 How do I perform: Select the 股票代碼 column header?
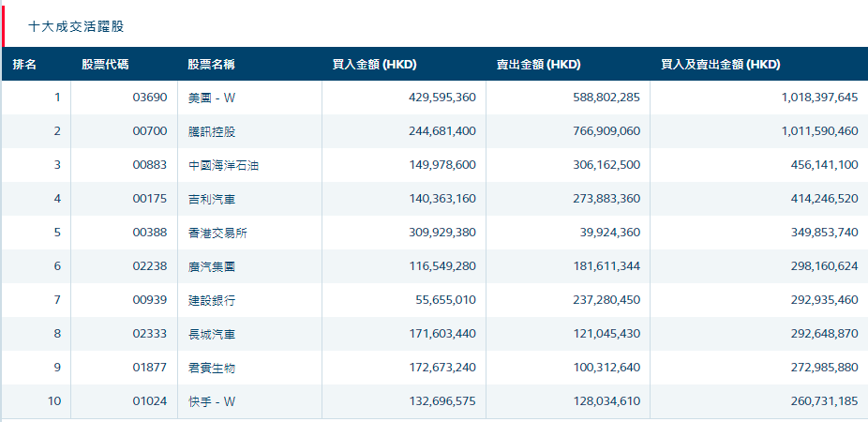click(x=105, y=65)
